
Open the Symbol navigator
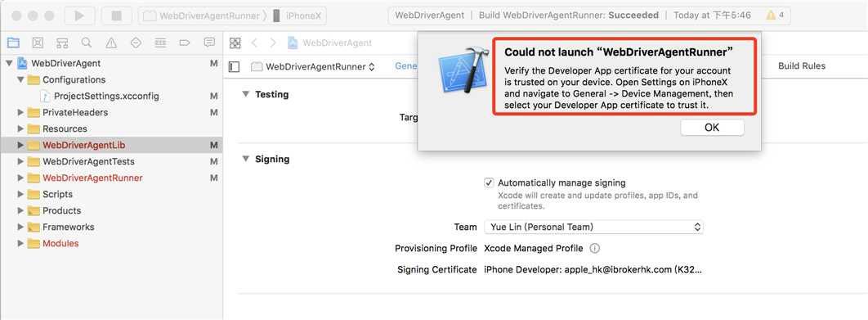pyautogui.click(x=62, y=43)
